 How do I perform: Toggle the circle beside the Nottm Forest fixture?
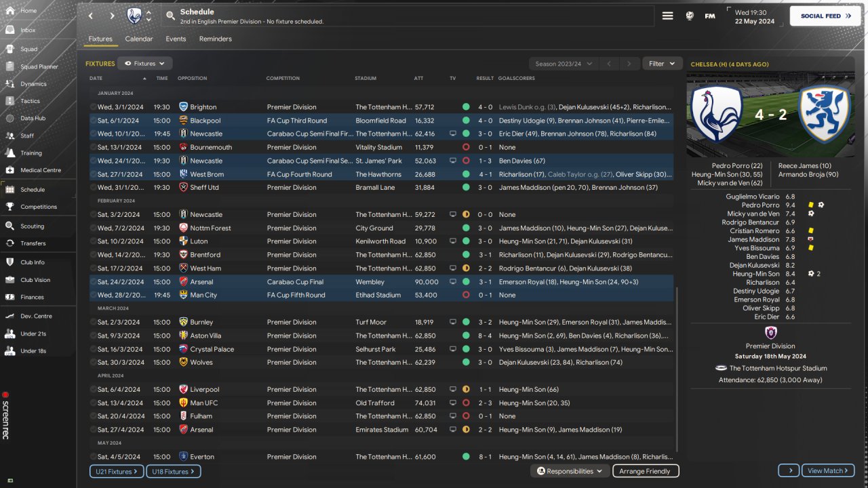(94, 228)
